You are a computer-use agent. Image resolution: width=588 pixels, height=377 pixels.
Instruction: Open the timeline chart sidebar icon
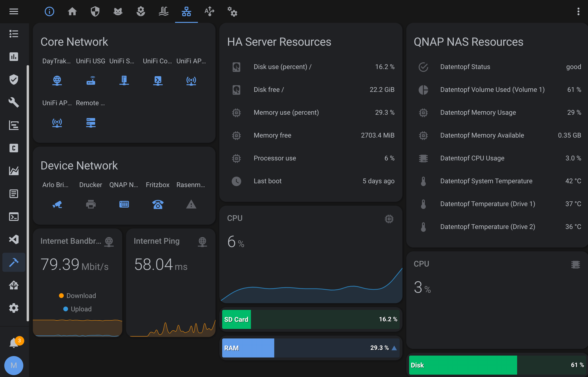[x=14, y=125]
